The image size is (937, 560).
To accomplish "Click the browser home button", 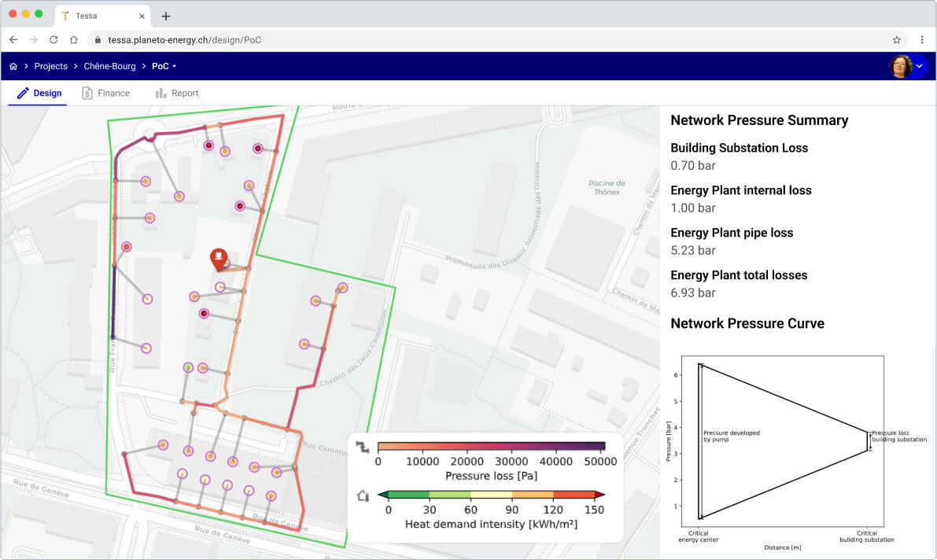I will click(74, 39).
